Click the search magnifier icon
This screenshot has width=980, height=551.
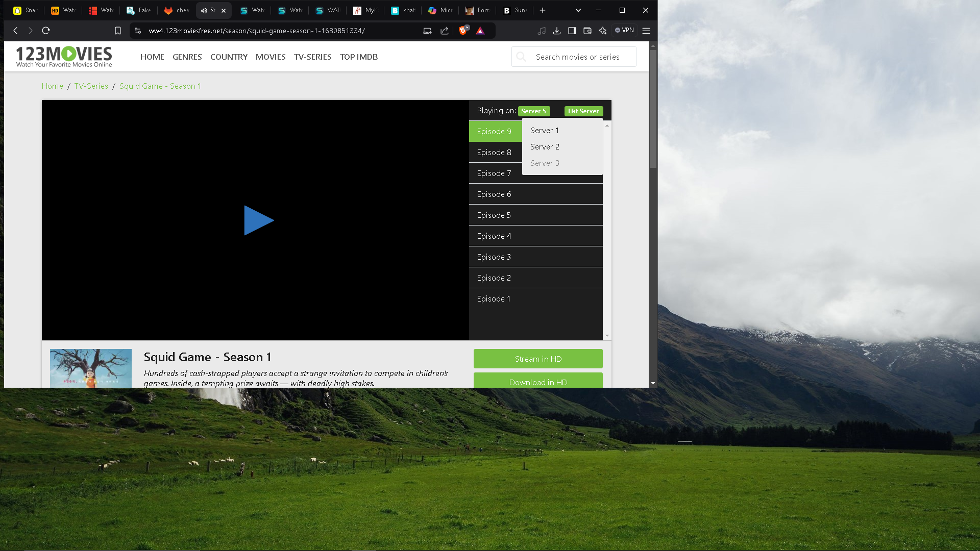[x=521, y=57]
